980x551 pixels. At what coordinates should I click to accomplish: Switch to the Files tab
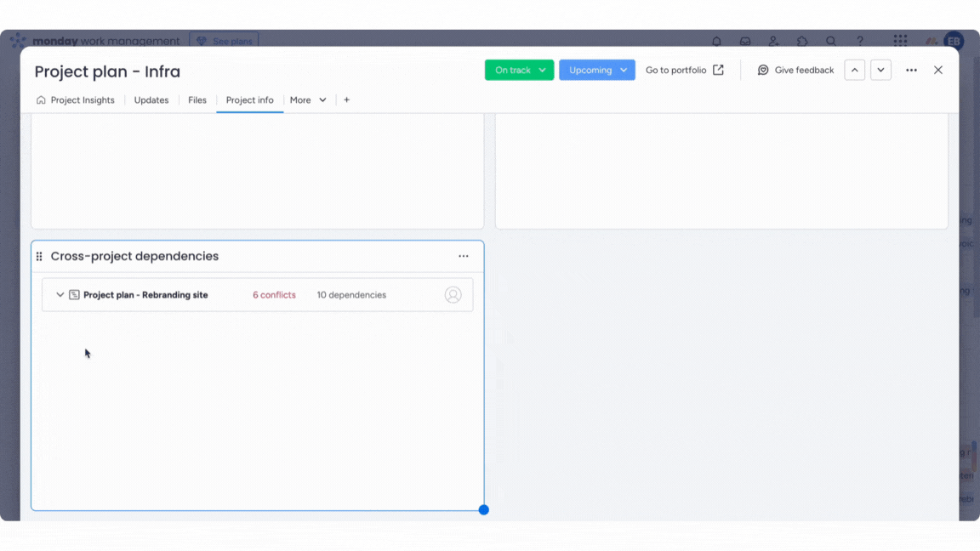(197, 100)
